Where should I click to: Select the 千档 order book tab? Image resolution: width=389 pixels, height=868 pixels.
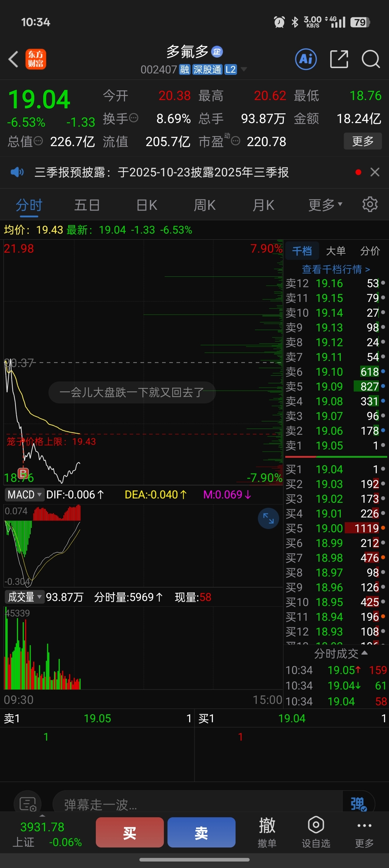point(302,251)
